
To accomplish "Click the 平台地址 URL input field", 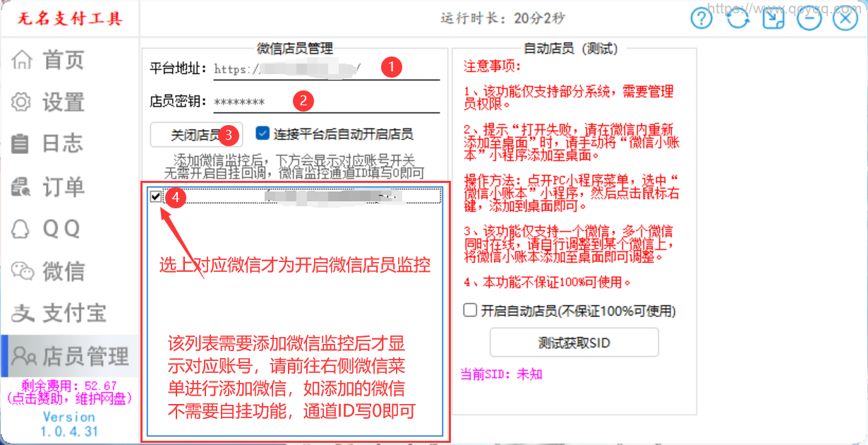I will pyautogui.click(x=325, y=69).
